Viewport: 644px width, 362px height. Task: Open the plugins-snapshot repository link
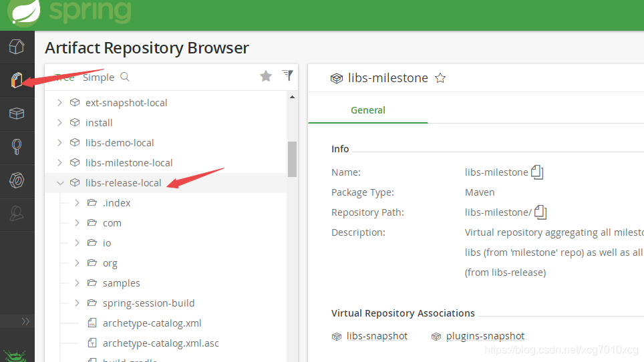point(485,336)
